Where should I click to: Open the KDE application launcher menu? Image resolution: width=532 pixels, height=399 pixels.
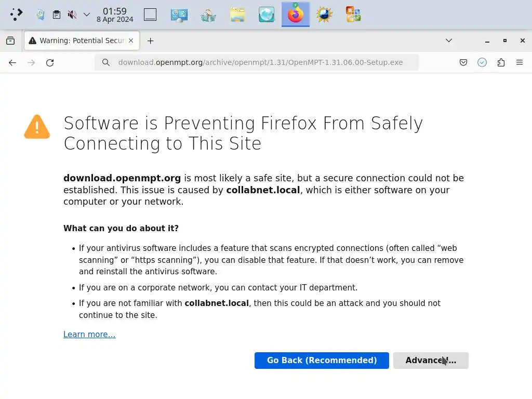click(x=16, y=15)
